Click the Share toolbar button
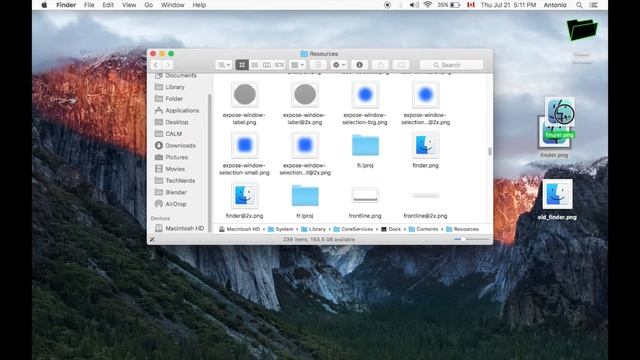 pyautogui.click(x=380, y=65)
